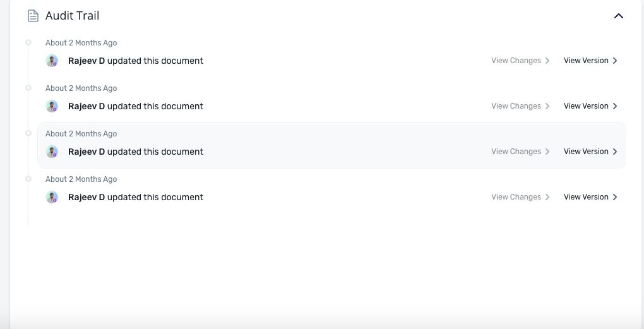Image resolution: width=644 pixels, height=329 pixels.
Task: Click View Changes on first audit entry
Action: [x=520, y=61]
